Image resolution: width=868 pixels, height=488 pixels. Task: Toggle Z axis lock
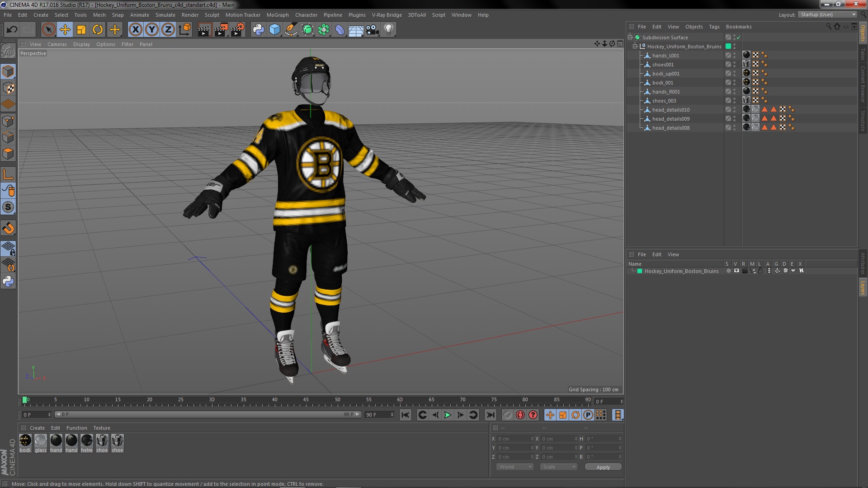168,30
